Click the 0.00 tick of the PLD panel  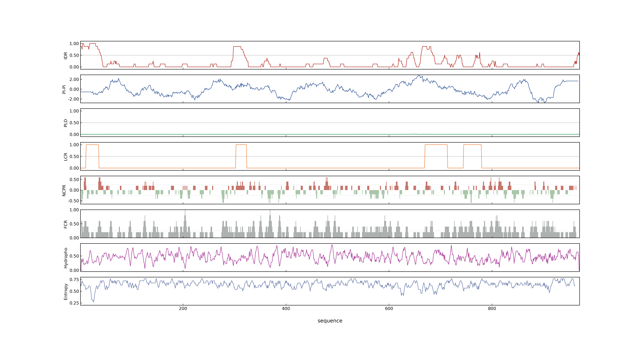[x=74, y=135]
